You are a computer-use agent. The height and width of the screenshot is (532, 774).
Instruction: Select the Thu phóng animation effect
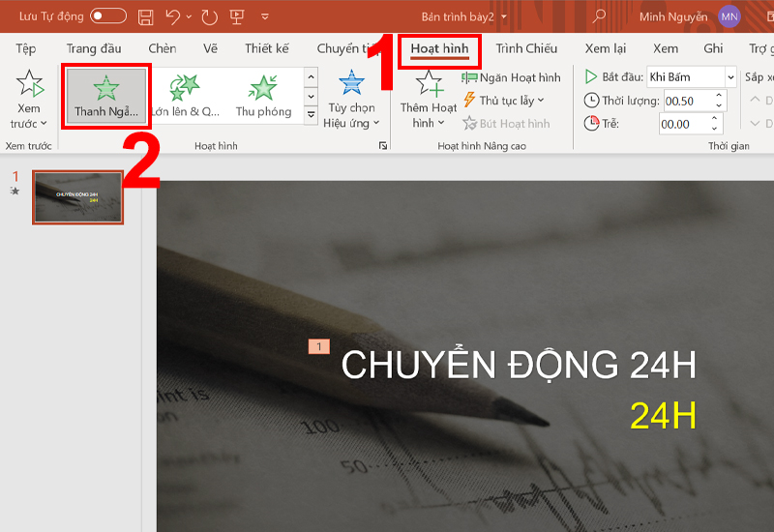[x=263, y=96]
